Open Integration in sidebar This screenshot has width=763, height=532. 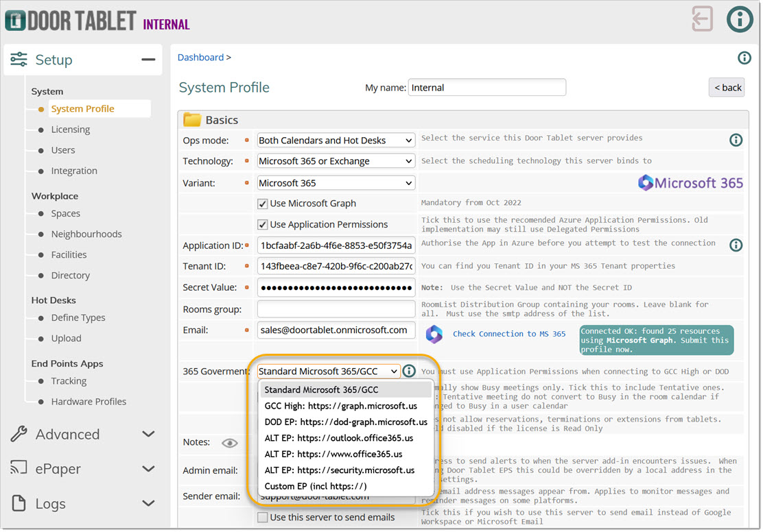pyautogui.click(x=74, y=171)
